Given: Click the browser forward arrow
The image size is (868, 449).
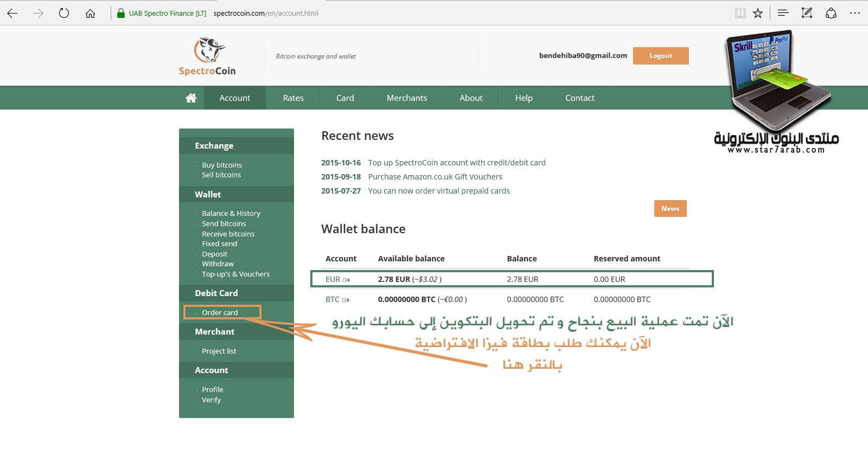Looking at the screenshot, I should point(38,13).
